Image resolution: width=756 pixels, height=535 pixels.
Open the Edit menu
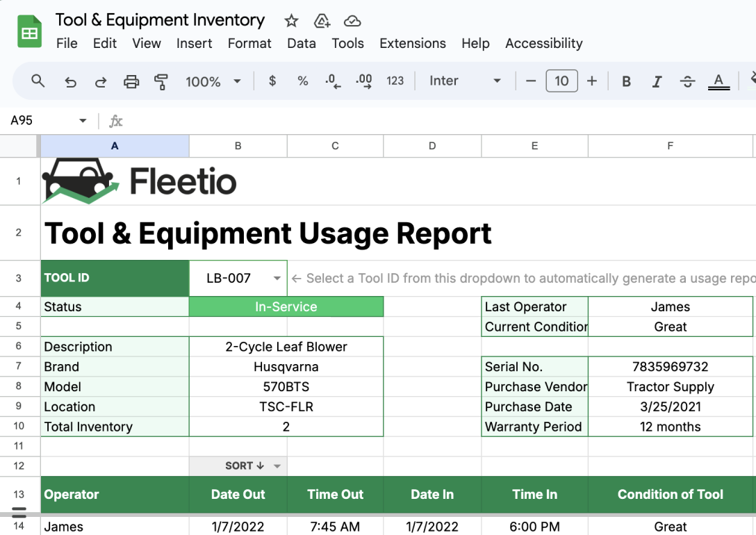coord(105,43)
